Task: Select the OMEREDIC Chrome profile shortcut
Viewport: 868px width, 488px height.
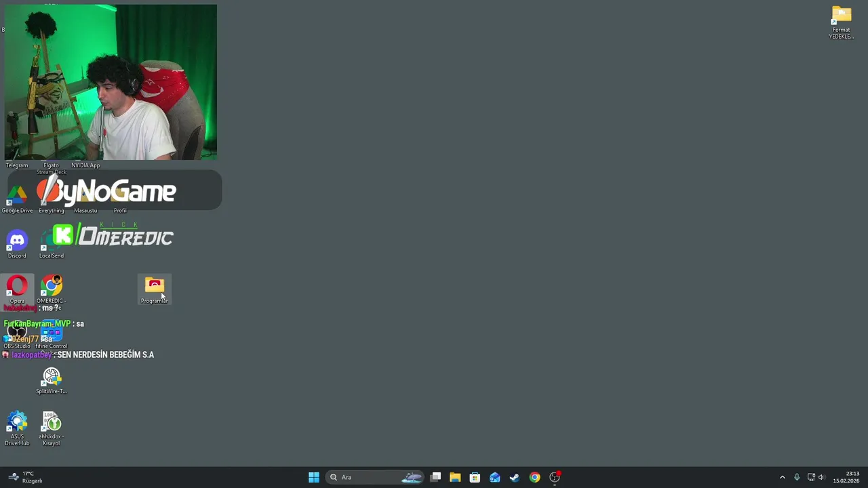Action: pos(52,291)
